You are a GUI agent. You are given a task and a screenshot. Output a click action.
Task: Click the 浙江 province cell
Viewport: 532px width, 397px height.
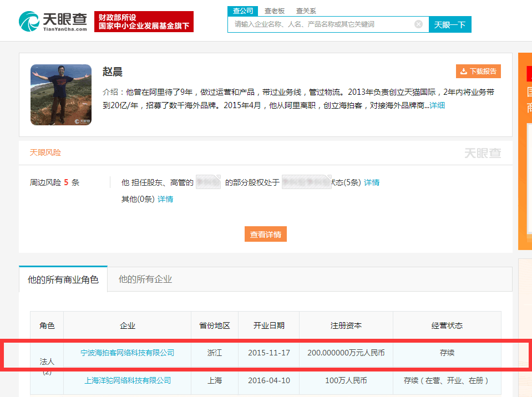pos(215,353)
